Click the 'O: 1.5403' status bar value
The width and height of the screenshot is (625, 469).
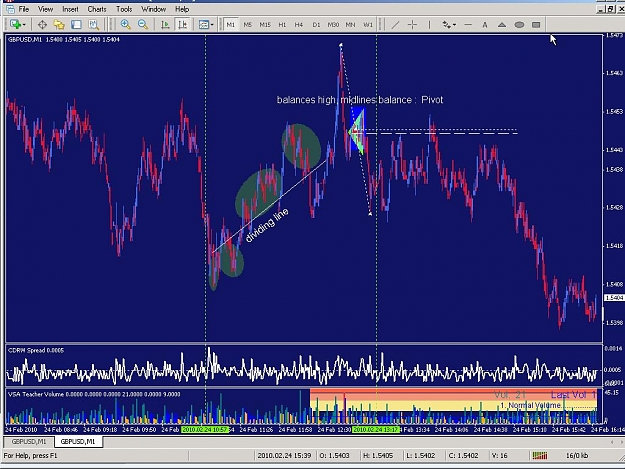click(x=334, y=455)
